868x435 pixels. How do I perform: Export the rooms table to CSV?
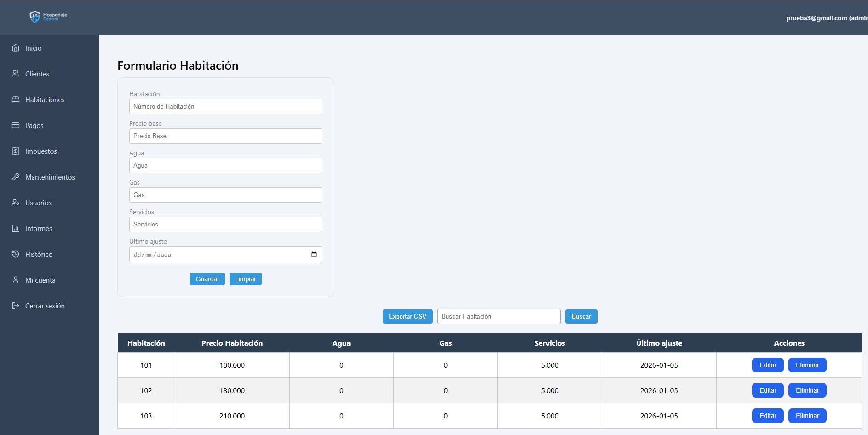[407, 316]
